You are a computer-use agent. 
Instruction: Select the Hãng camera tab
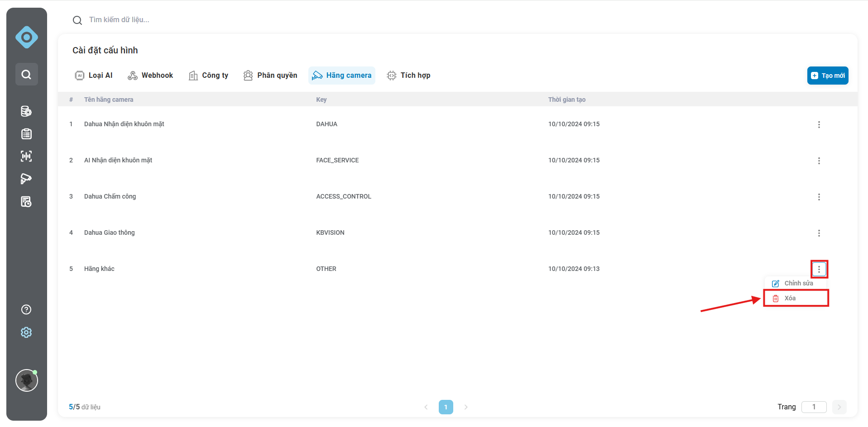pos(342,76)
